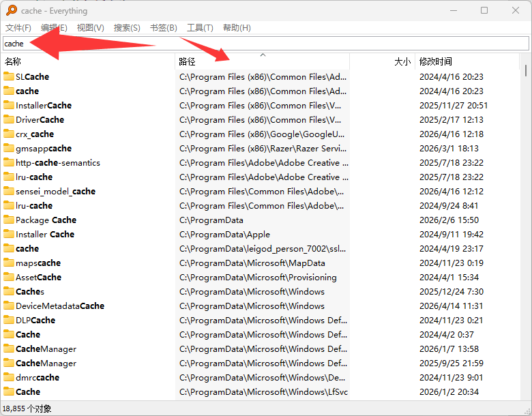This screenshot has height=416, width=532.
Task: Open the 文件(F) menu
Action: pos(18,28)
